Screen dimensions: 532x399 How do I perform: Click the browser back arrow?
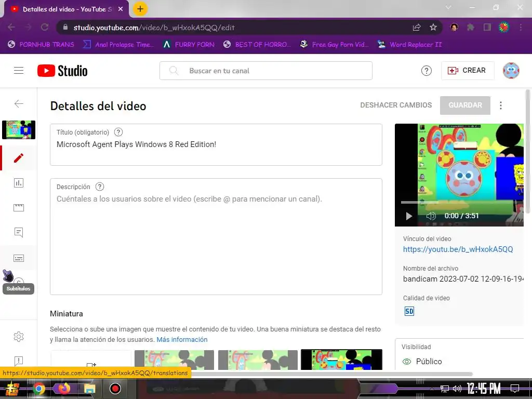click(x=11, y=27)
